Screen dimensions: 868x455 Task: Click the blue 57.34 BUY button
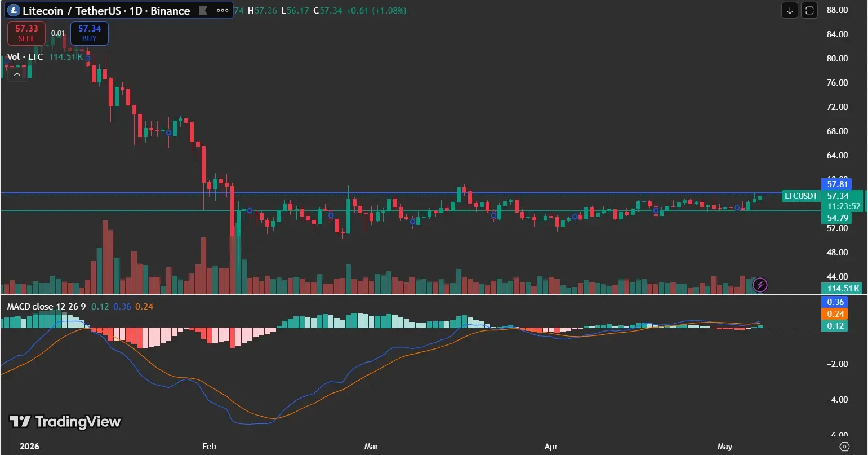coord(90,33)
